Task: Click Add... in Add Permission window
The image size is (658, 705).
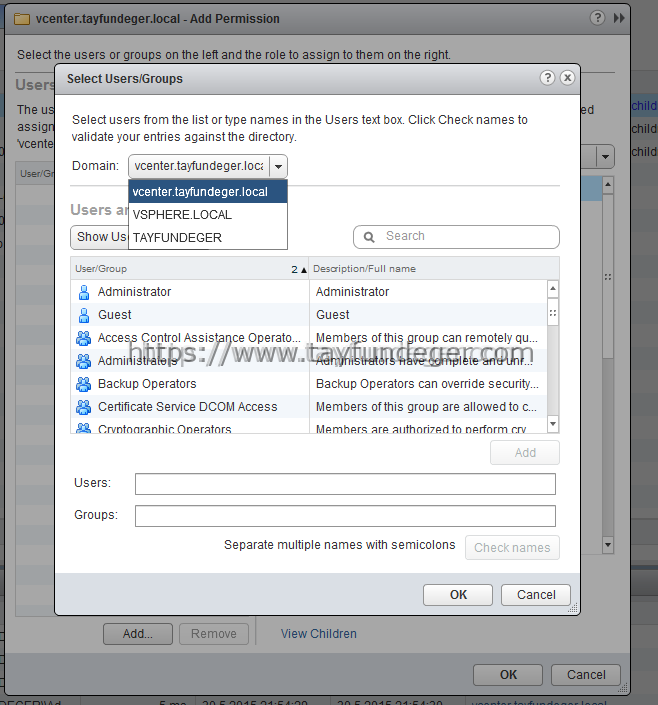Action: pyautogui.click(x=138, y=634)
